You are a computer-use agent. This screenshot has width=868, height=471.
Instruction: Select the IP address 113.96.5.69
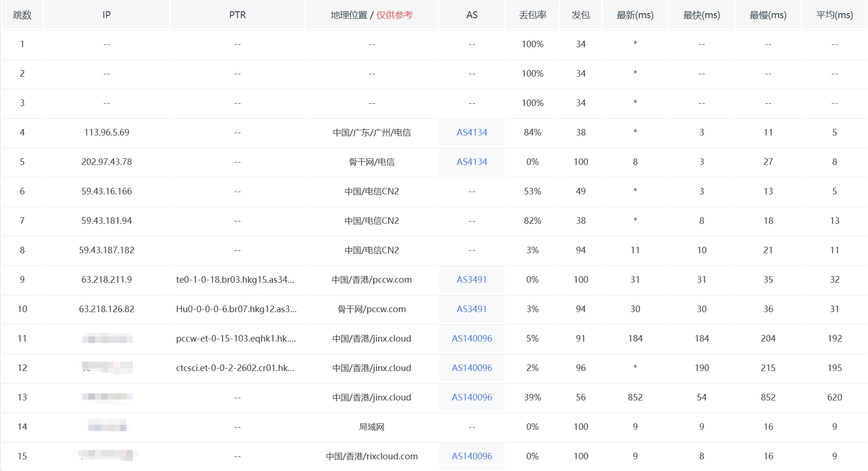click(x=107, y=132)
